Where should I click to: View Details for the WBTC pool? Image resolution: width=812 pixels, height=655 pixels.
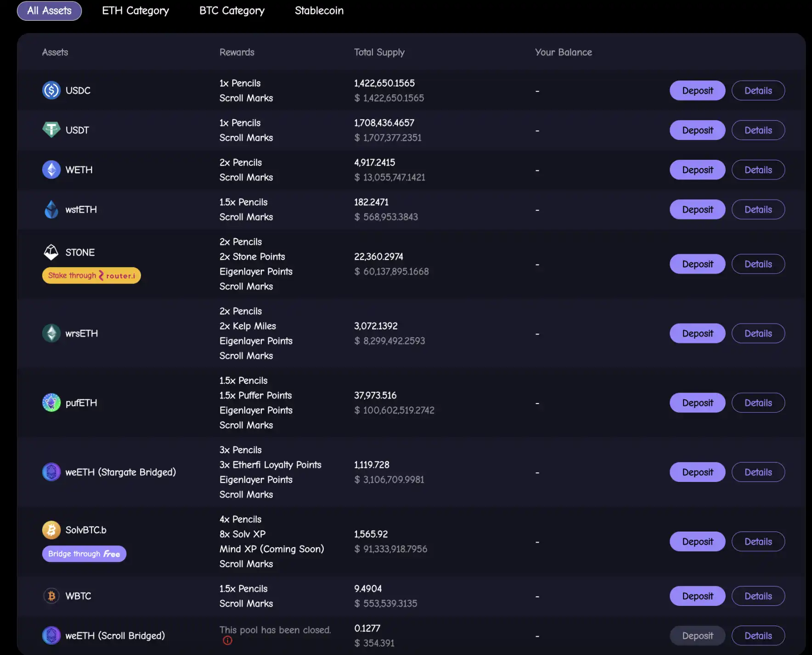click(x=758, y=596)
